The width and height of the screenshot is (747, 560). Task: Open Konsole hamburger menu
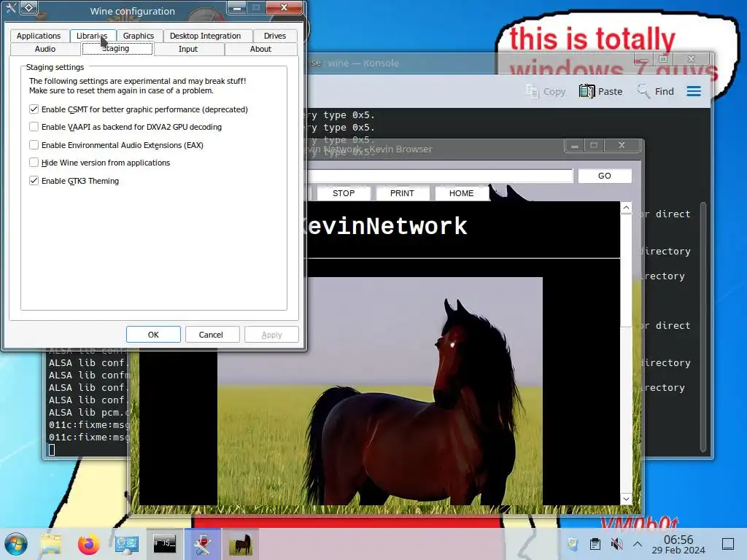coord(694,91)
